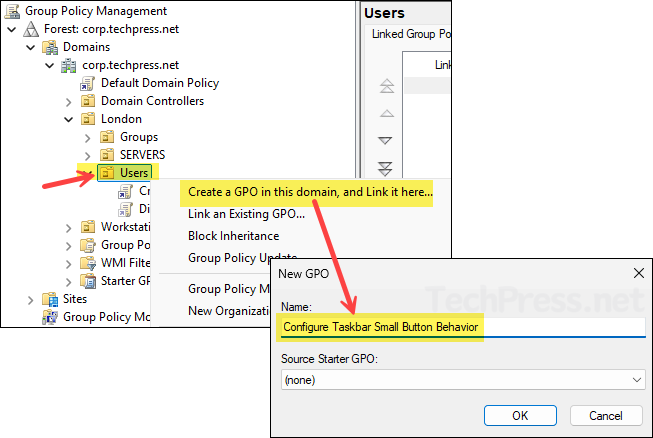Select the Default Domain Policy GPO icon

tap(88, 83)
